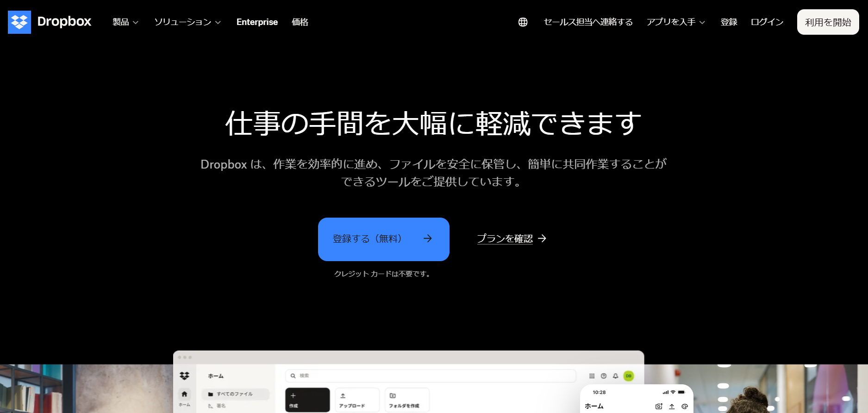Click the Dropbox logo icon
This screenshot has height=413, width=868.
19,22
